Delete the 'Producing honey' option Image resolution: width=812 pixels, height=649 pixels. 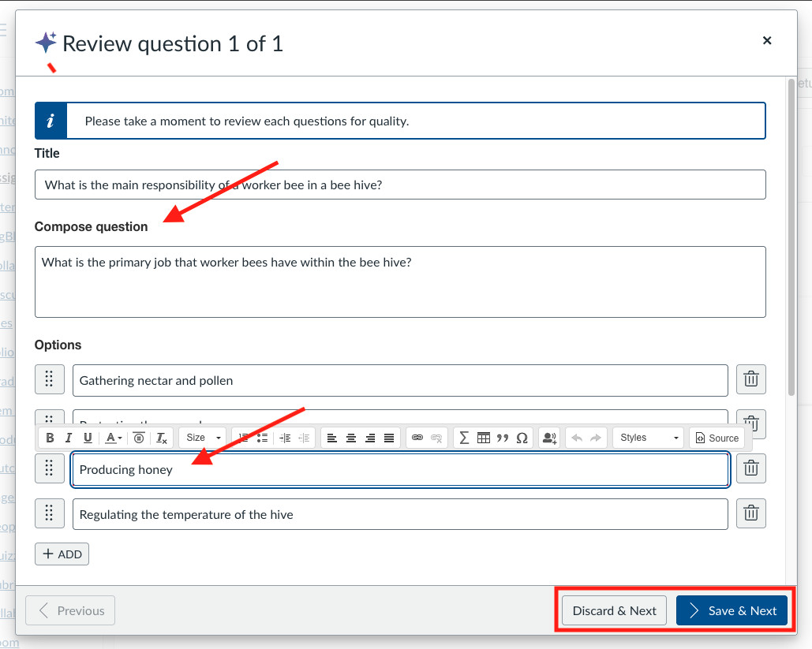pos(751,468)
